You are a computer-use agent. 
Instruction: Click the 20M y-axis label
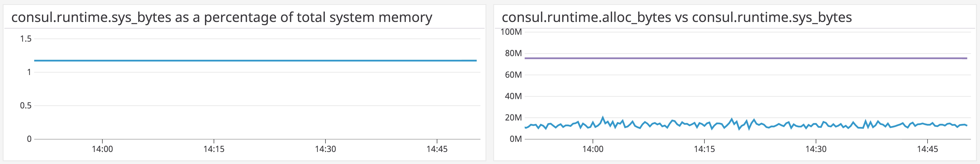513,118
